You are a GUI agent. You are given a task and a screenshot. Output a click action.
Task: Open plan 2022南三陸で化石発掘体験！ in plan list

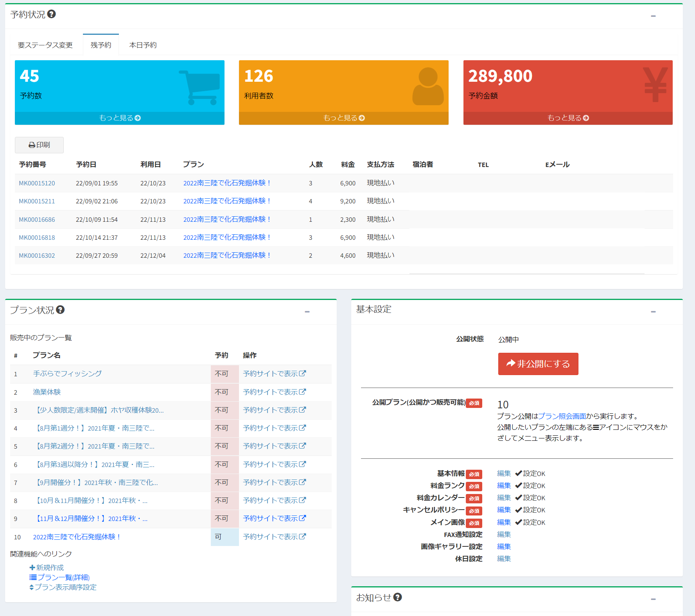point(77,537)
